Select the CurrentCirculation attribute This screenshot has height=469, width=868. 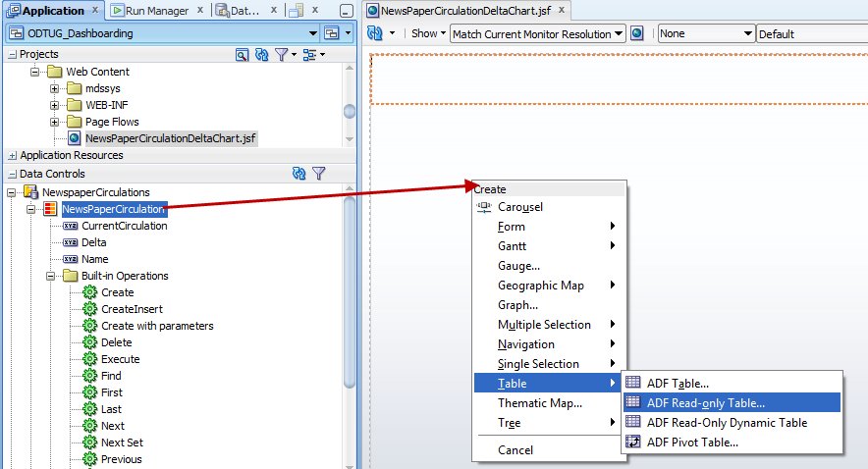click(124, 226)
